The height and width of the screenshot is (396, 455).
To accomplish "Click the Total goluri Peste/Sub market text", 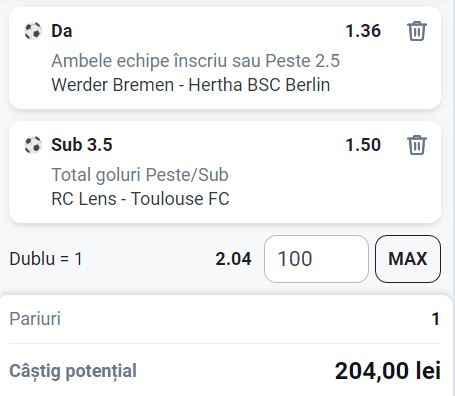I will 140,175.
